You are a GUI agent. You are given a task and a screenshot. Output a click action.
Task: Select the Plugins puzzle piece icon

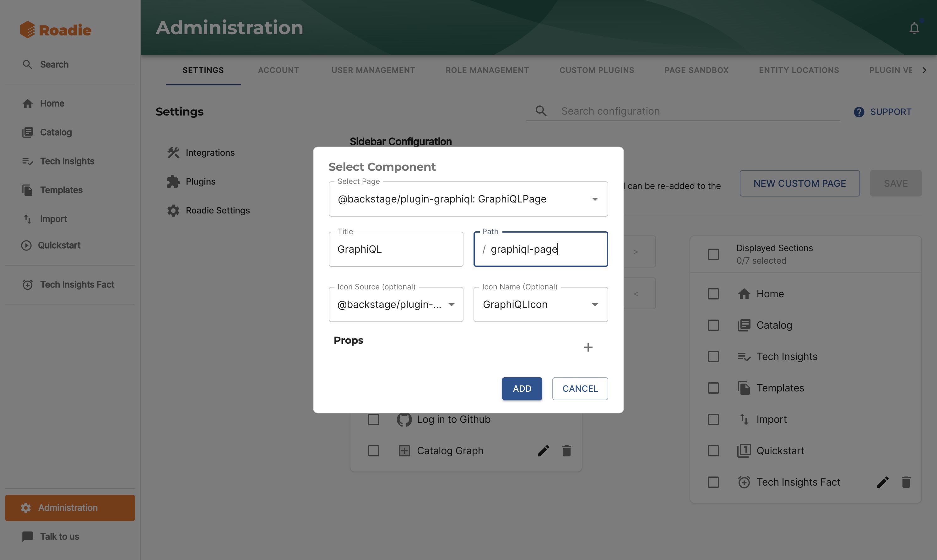174,181
